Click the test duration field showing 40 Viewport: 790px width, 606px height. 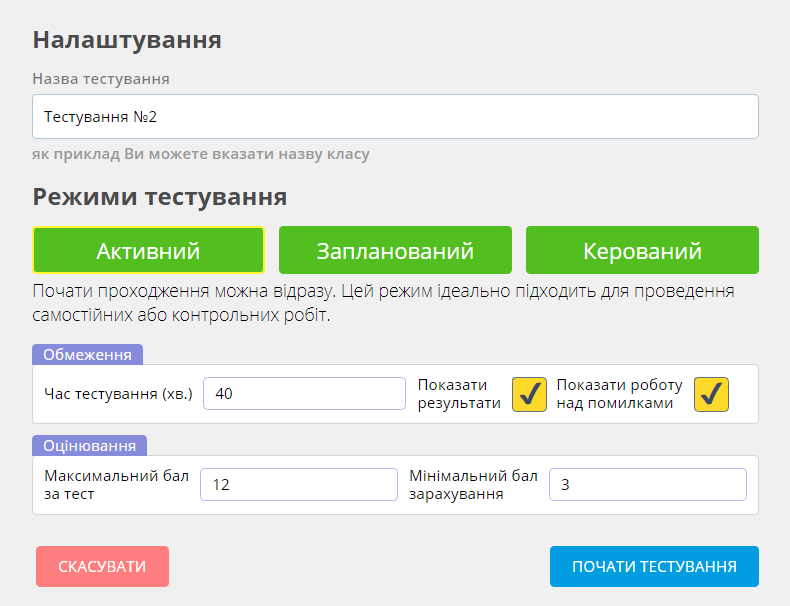(x=305, y=394)
